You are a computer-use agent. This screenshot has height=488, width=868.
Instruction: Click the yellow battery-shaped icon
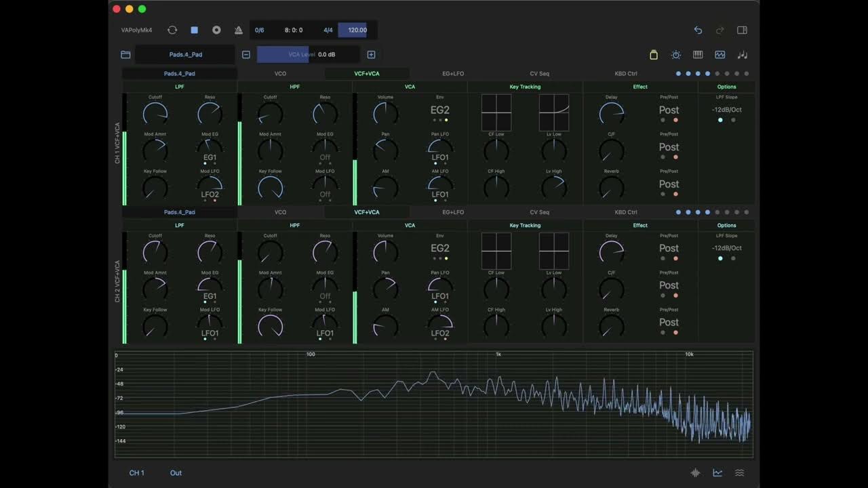tap(654, 55)
